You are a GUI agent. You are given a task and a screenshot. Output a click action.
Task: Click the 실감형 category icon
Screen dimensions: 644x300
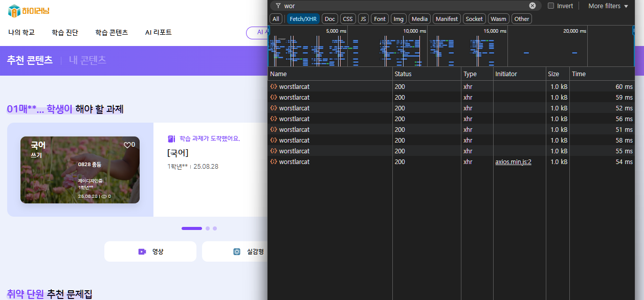point(237,251)
